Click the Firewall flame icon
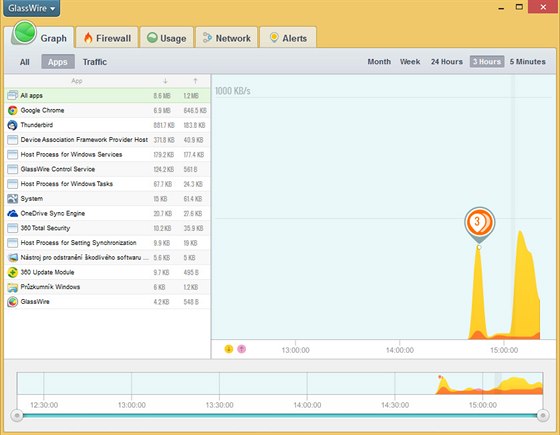Screen dimensions: 560x435 click(88, 38)
